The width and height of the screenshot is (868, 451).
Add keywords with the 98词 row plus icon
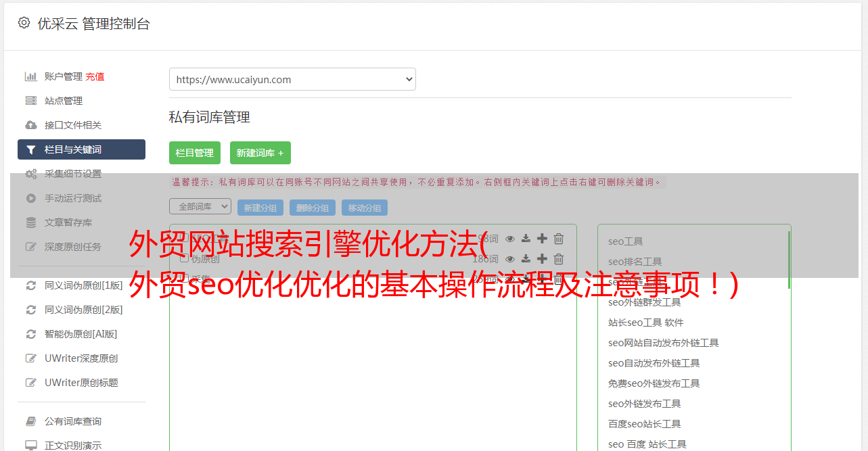tap(542, 239)
